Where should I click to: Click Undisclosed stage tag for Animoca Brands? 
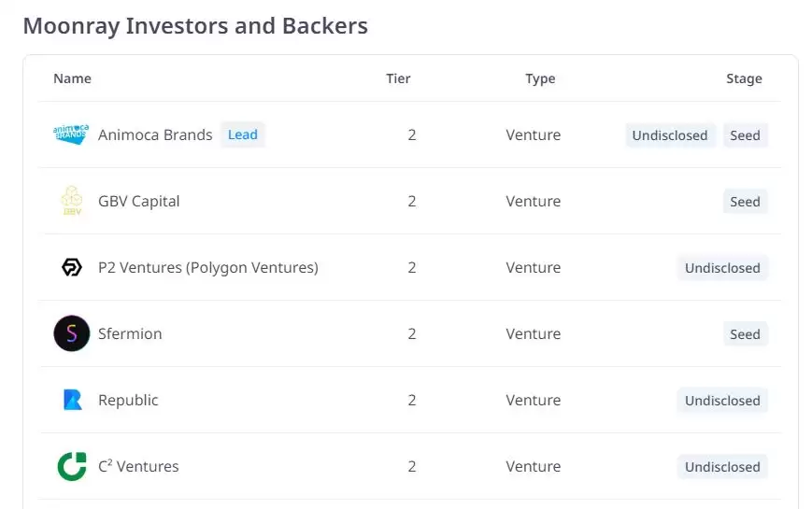tap(670, 135)
